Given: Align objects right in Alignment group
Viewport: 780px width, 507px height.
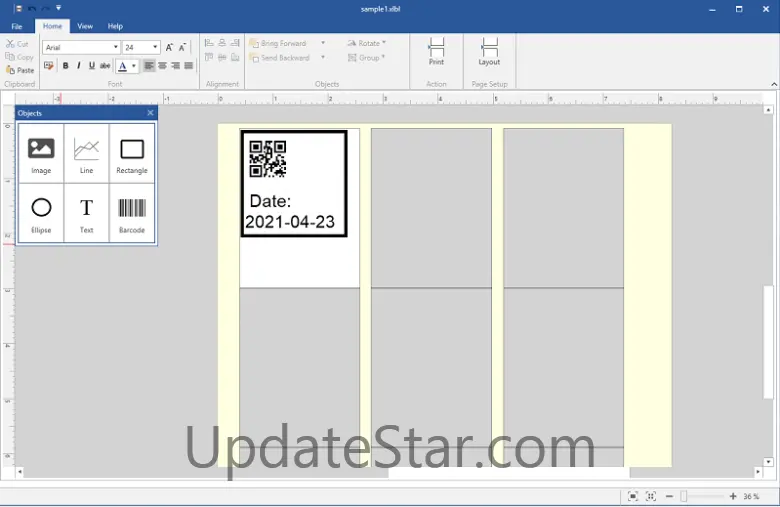Looking at the screenshot, I should coord(235,43).
